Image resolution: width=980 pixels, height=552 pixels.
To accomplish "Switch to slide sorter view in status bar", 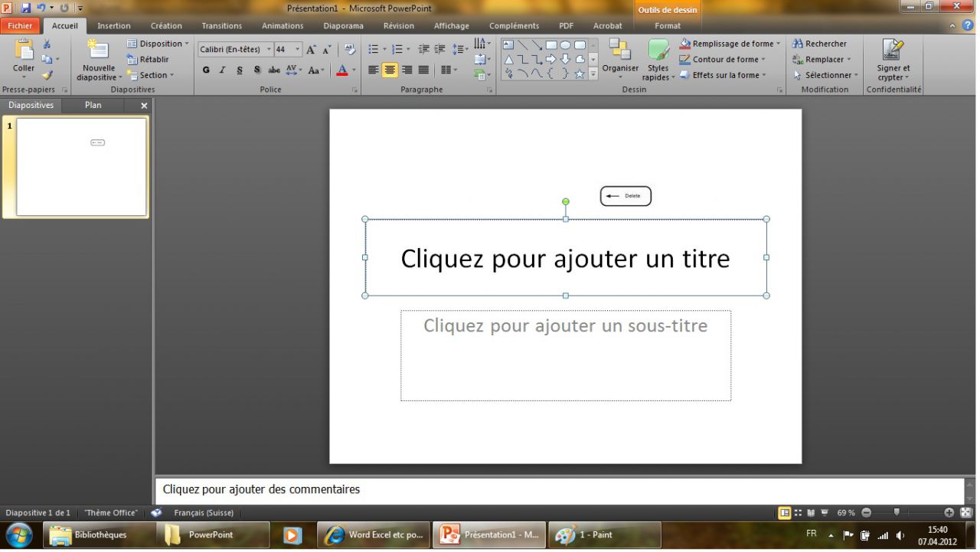I will tap(799, 513).
